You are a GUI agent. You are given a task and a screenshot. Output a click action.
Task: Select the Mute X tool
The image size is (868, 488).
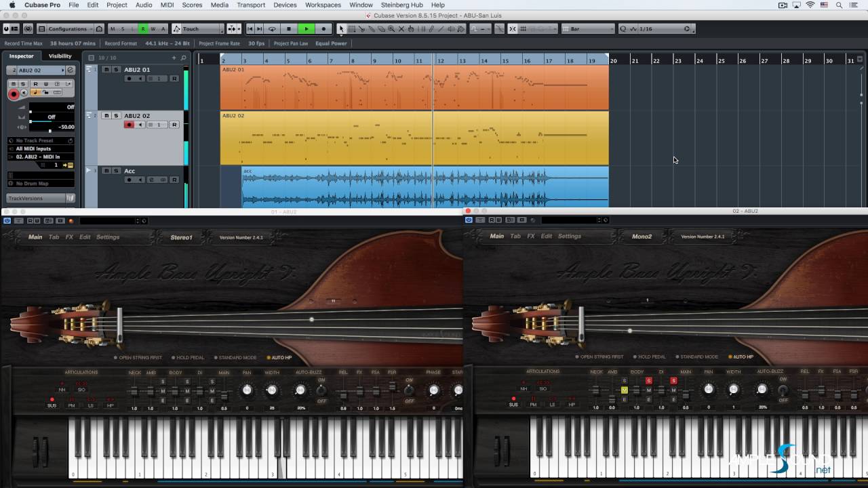click(401, 29)
